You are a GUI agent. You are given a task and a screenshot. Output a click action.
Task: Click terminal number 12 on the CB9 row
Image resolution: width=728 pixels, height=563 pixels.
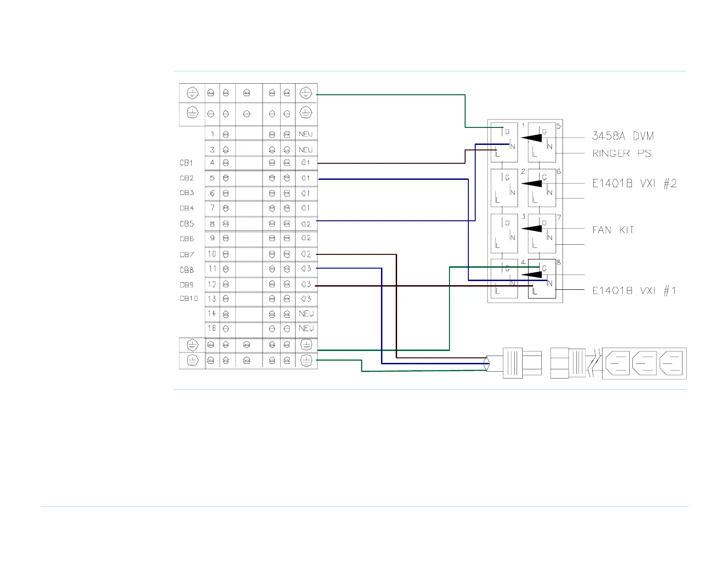click(x=211, y=284)
